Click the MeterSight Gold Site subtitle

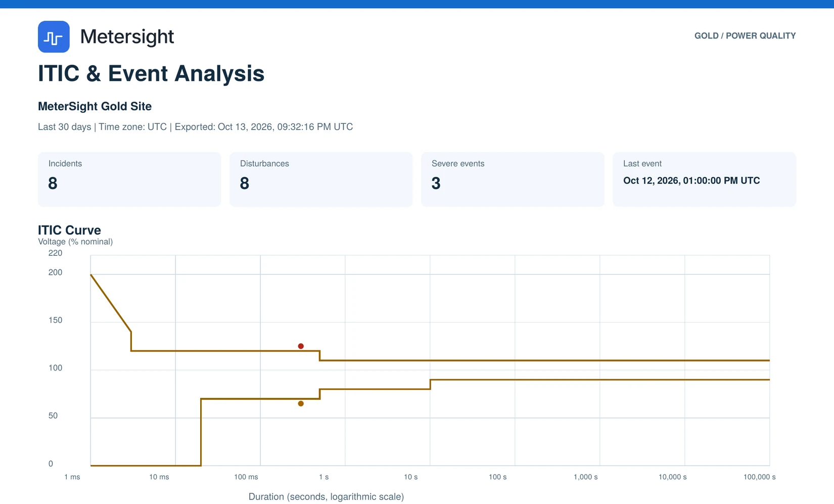[95, 106]
